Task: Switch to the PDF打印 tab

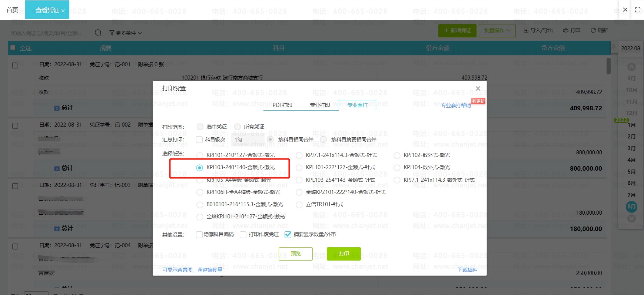Action: tap(282, 105)
